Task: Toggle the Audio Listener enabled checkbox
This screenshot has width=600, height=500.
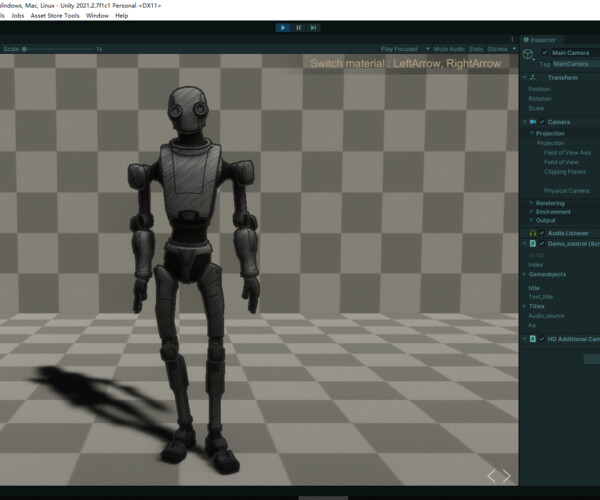Action: click(542, 232)
